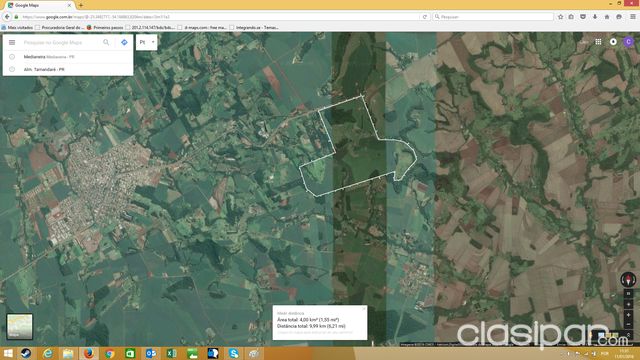Open Skype from the taskbar
The width and height of the screenshot is (640, 360).
pos(233,353)
